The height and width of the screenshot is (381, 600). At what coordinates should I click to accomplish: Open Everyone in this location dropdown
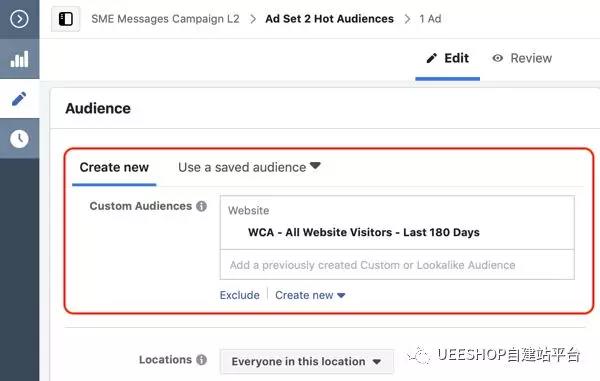click(307, 361)
